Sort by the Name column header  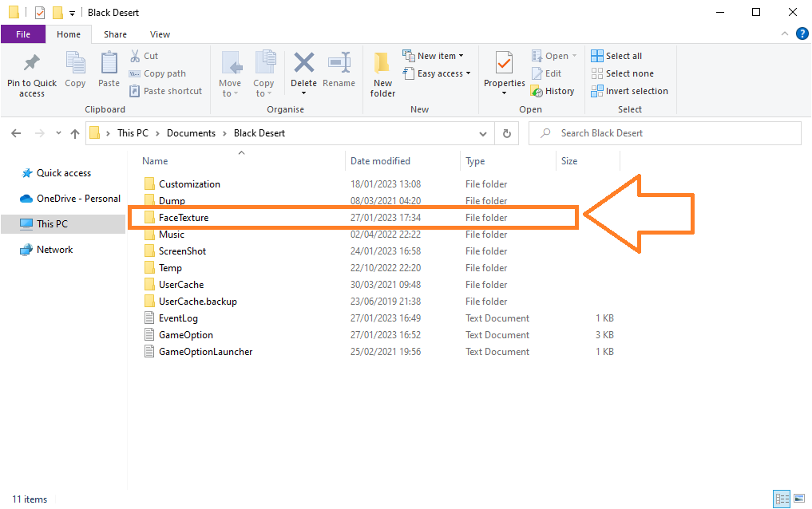pos(241,161)
